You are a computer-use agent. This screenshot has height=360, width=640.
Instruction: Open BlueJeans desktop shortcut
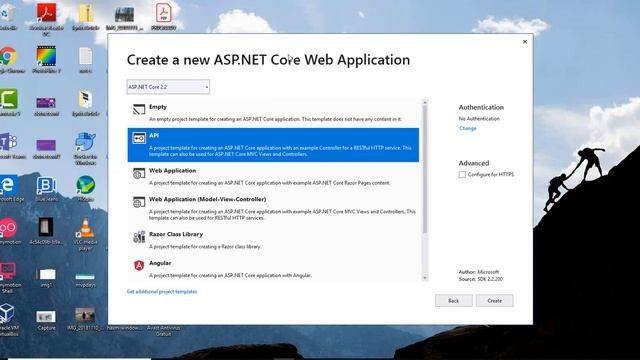pyautogui.click(x=46, y=186)
